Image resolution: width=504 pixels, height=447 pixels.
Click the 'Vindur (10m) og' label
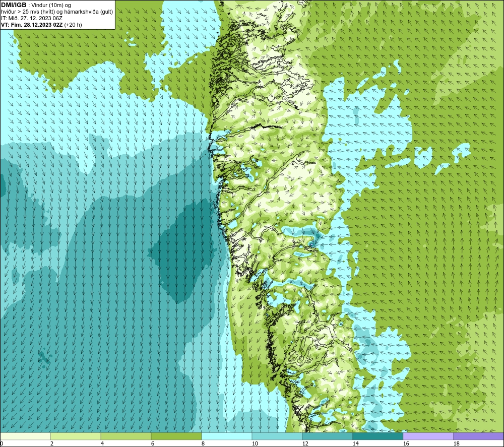pyautogui.click(x=51, y=5)
